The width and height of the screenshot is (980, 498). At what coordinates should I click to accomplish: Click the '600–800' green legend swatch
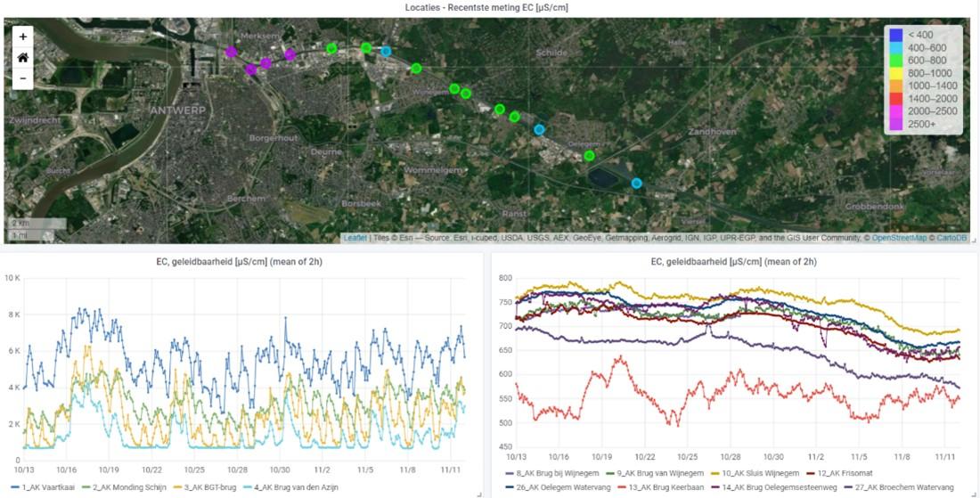point(897,61)
